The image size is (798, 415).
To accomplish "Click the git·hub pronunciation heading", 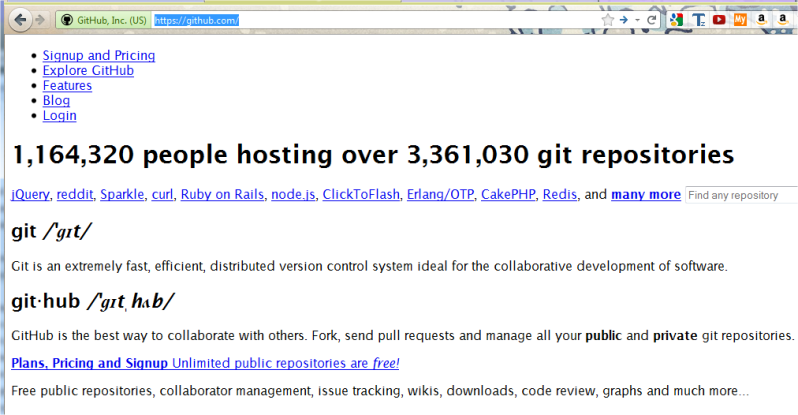I will coord(92,301).
